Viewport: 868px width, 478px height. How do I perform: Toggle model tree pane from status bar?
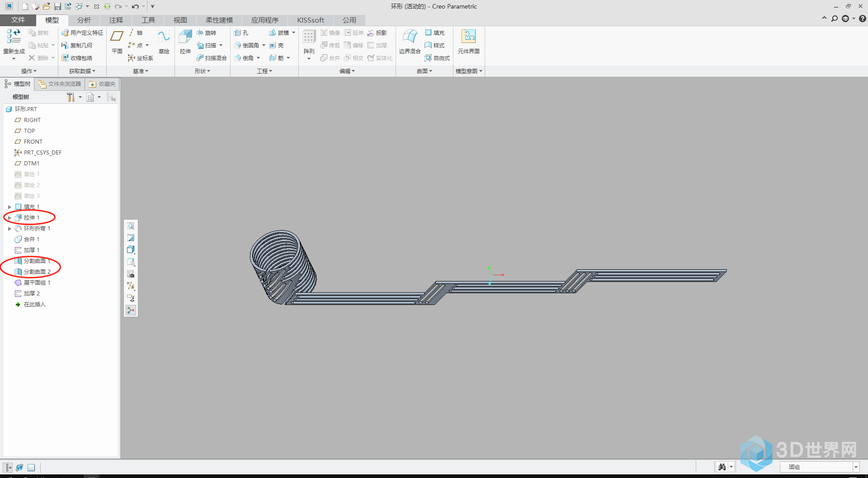click(8, 468)
